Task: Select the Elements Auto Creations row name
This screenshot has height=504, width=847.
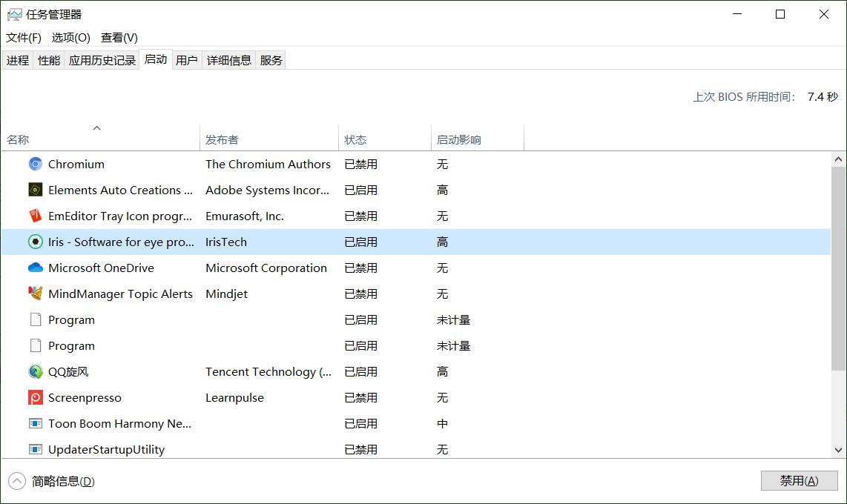Action: pos(120,190)
